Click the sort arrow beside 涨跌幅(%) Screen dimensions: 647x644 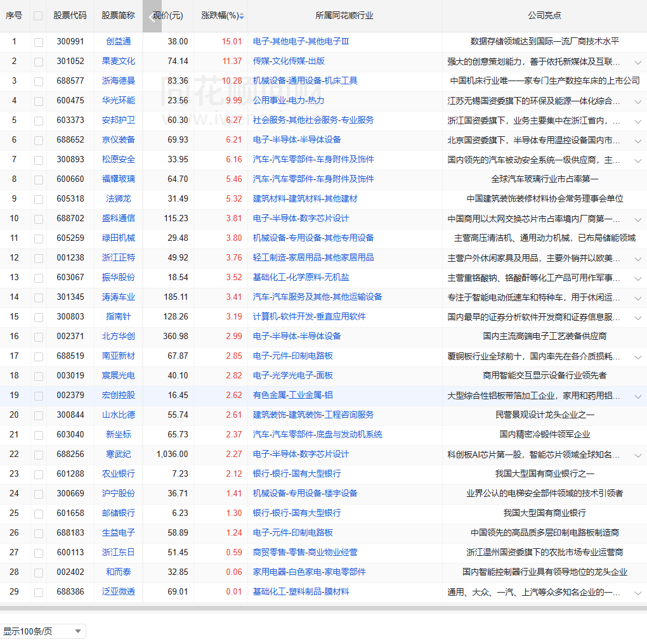click(242, 16)
